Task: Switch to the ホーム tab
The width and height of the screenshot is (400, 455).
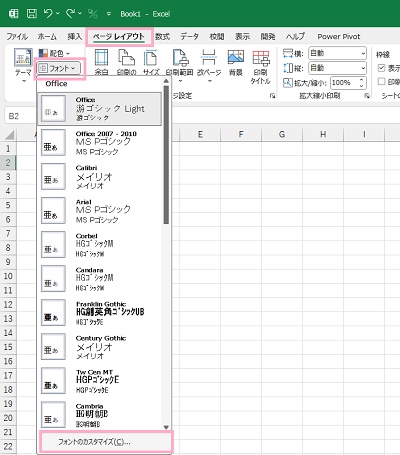Action: 47,37
